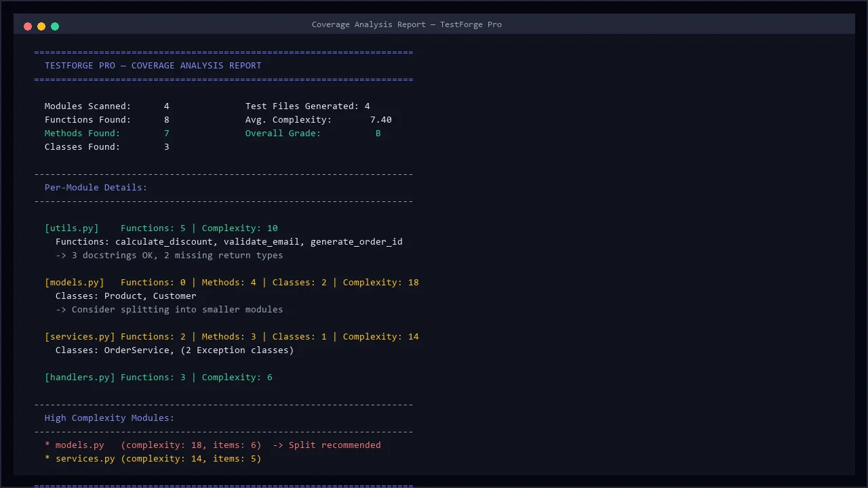868x488 pixels.
Task: Select the 'Classes: Product, Customer' line
Action: tap(126, 296)
